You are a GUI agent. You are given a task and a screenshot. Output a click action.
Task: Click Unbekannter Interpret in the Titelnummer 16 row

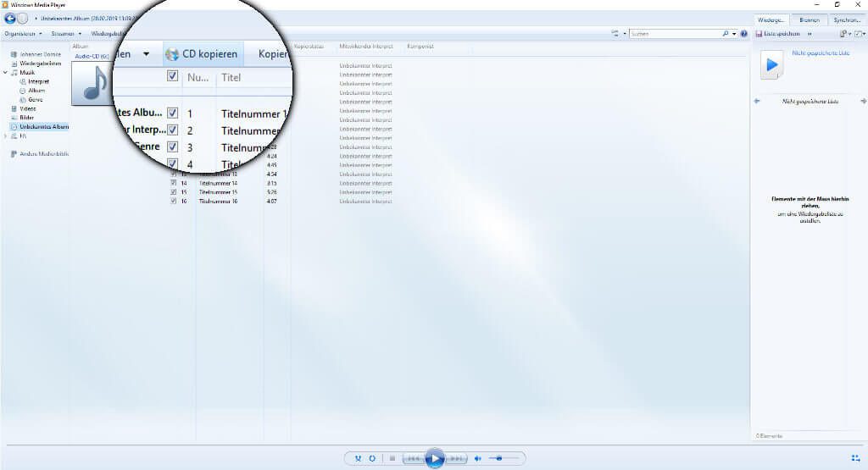coord(365,202)
